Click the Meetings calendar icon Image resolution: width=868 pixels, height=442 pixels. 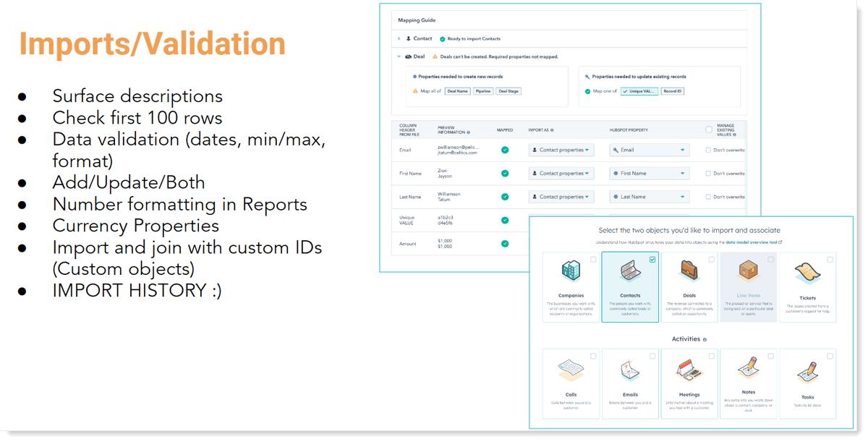pyautogui.click(x=689, y=370)
